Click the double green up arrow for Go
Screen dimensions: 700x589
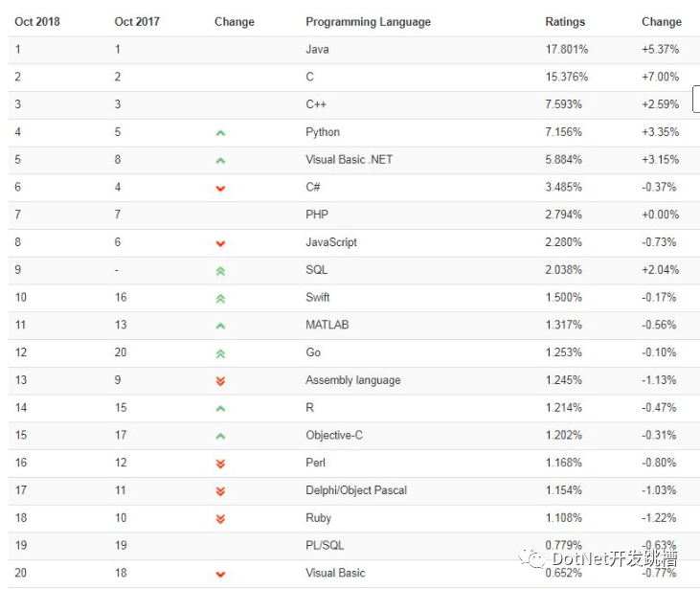[220, 353]
